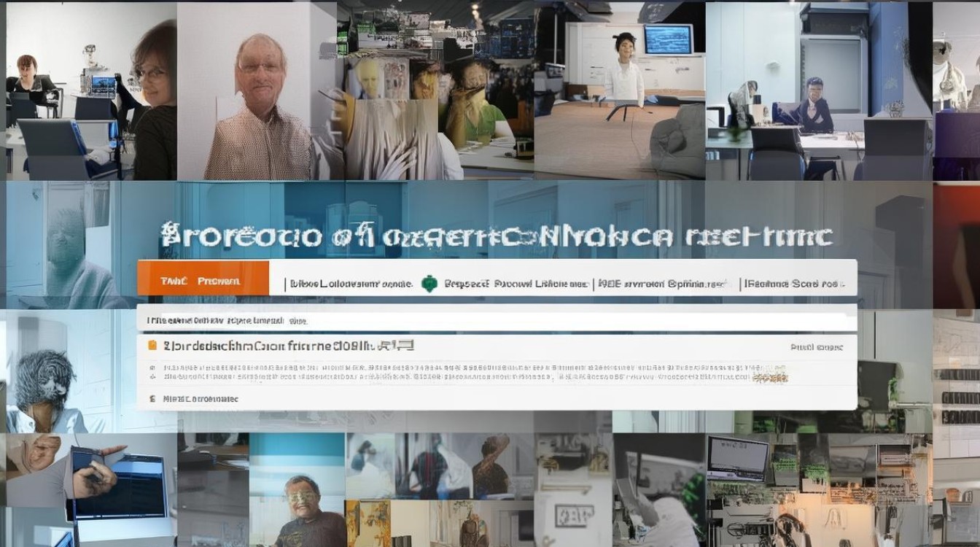Click the second bullet icon of the description

(x=152, y=378)
